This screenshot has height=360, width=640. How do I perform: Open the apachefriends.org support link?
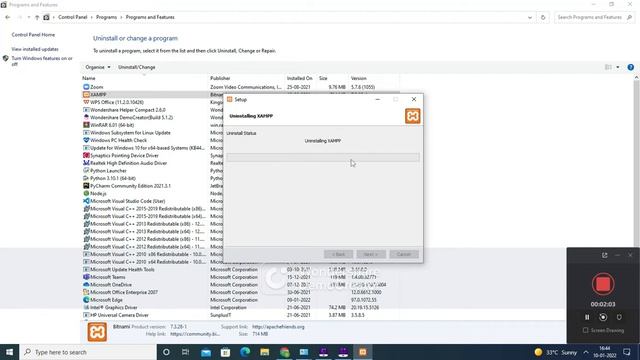click(x=278, y=327)
